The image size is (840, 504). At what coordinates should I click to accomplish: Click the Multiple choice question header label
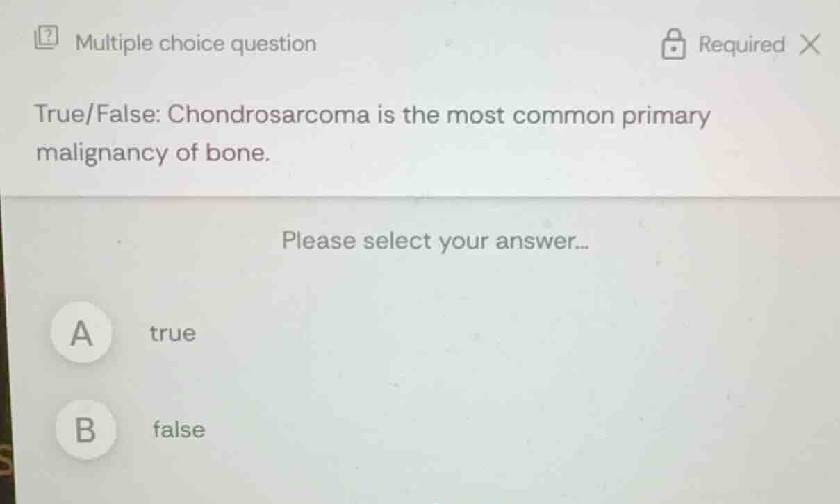[195, 43]
